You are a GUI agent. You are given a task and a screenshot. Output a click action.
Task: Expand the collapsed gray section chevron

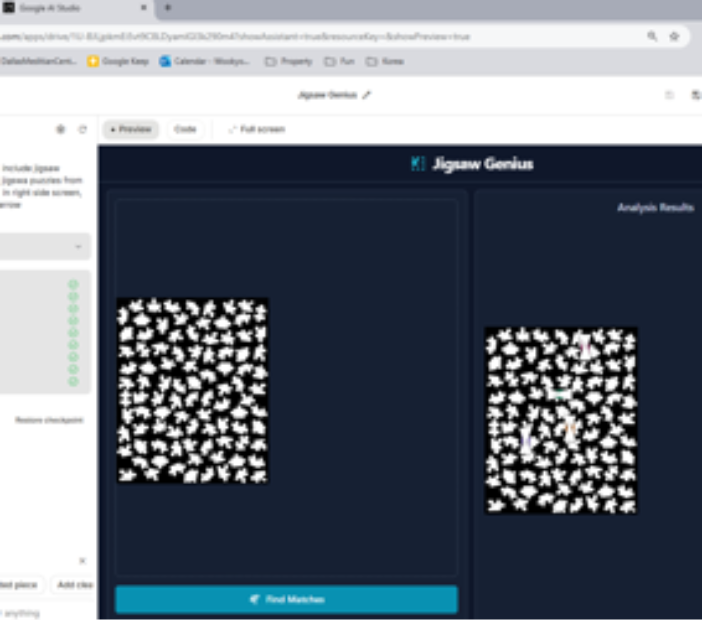[x=78, y=246]
